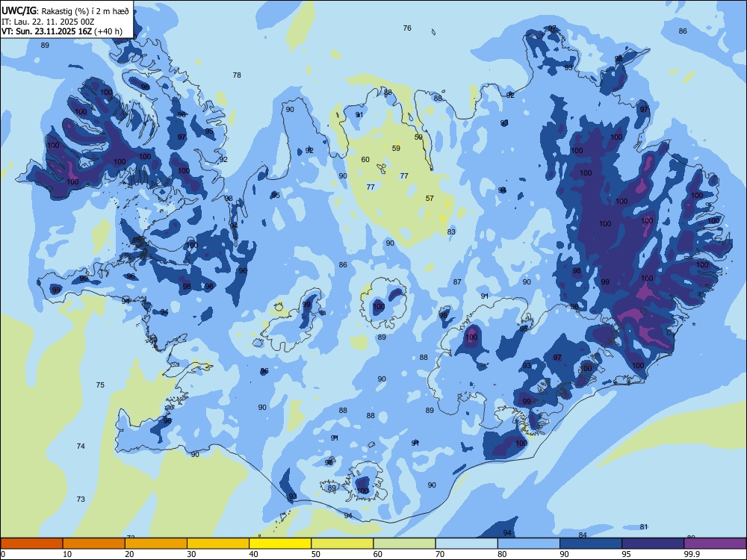
Task: Click the '0' legend scale label
Action: point(3,554)
